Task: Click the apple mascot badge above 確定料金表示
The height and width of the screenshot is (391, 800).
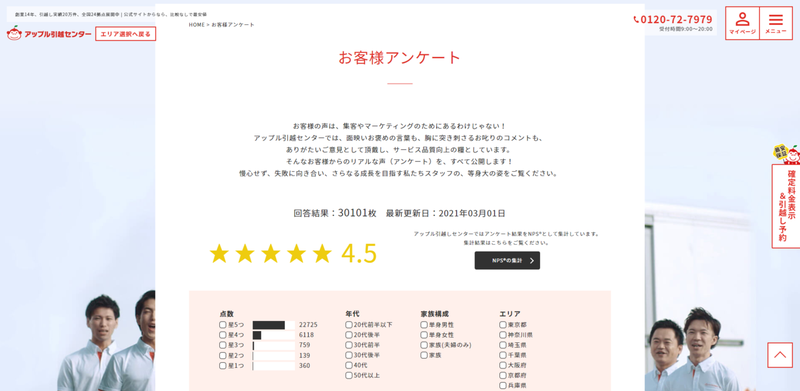Action: 786,154
